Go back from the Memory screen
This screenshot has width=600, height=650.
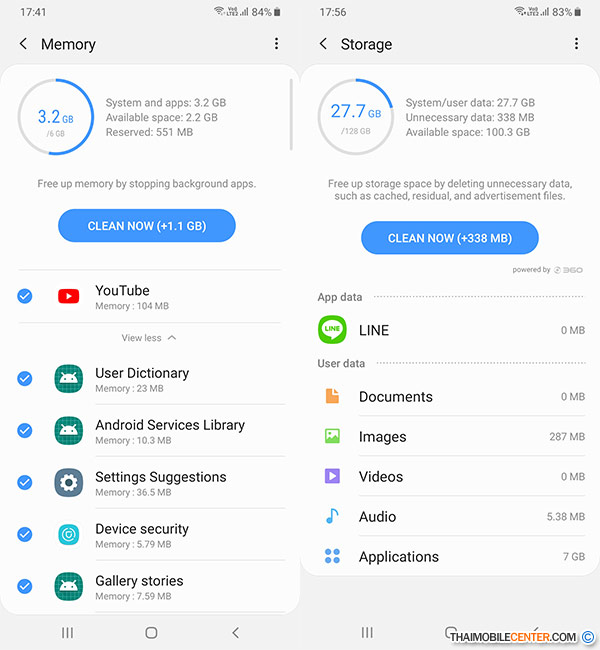(x=24, y=44)
